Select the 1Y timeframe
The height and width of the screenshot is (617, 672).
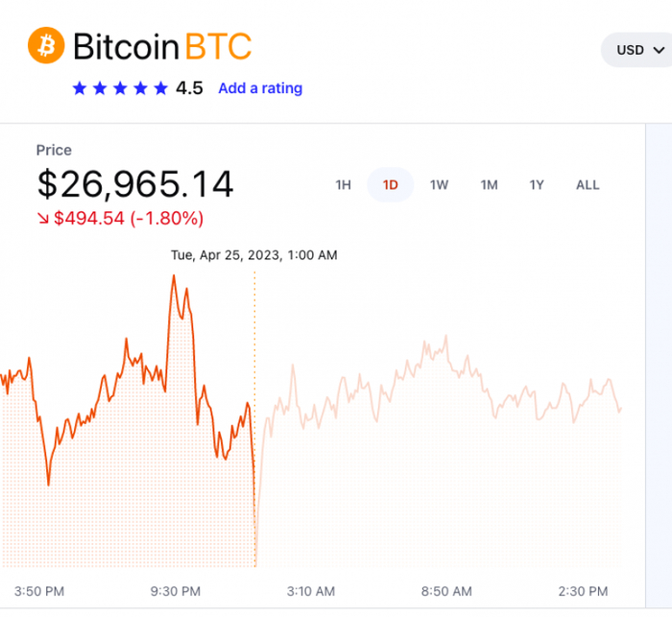(537, 185)
